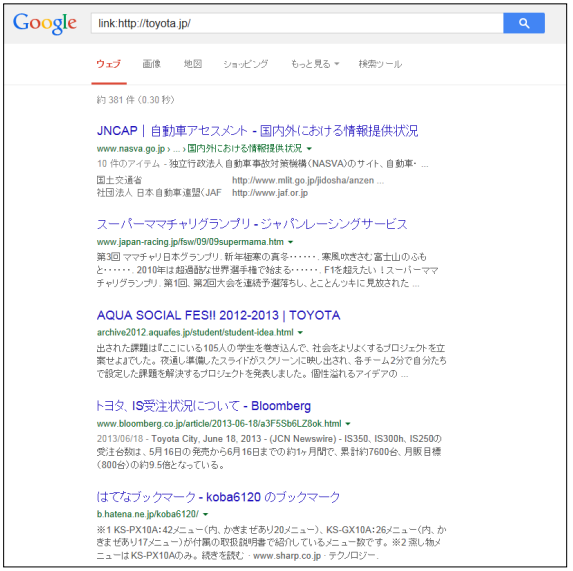Image resolution: width=573 pixels, height=571 pixels.
Task: Click the 2013/06/18 date in Bloomberg snippet
Action: [x=120, y=438]
